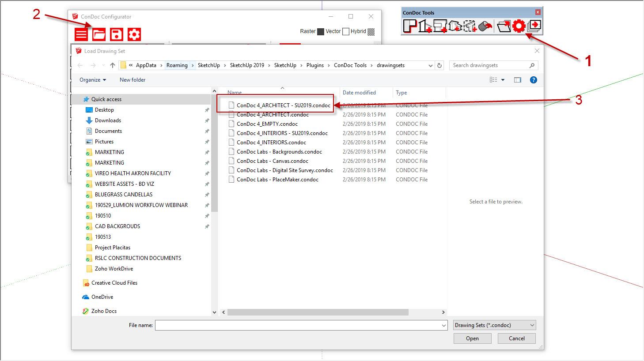Toggle the preview pane button
This screenshot has height=361, width=644.
pos(517,80)
